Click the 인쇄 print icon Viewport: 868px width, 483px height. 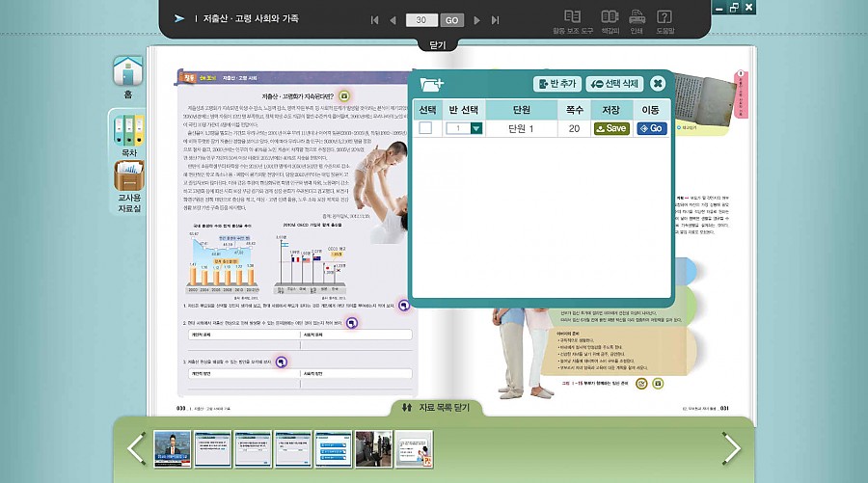[x=637, y=19]
